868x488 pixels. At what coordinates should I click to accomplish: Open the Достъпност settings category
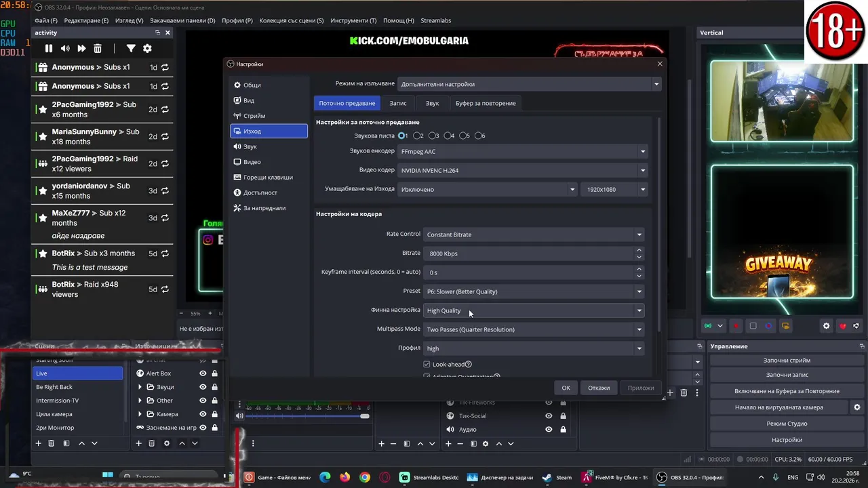click(269, 192)
